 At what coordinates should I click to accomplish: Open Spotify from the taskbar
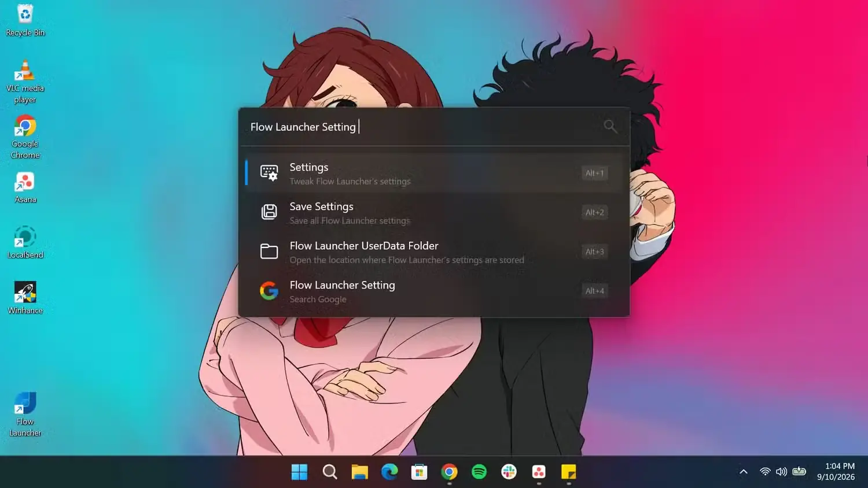(479, 472)
